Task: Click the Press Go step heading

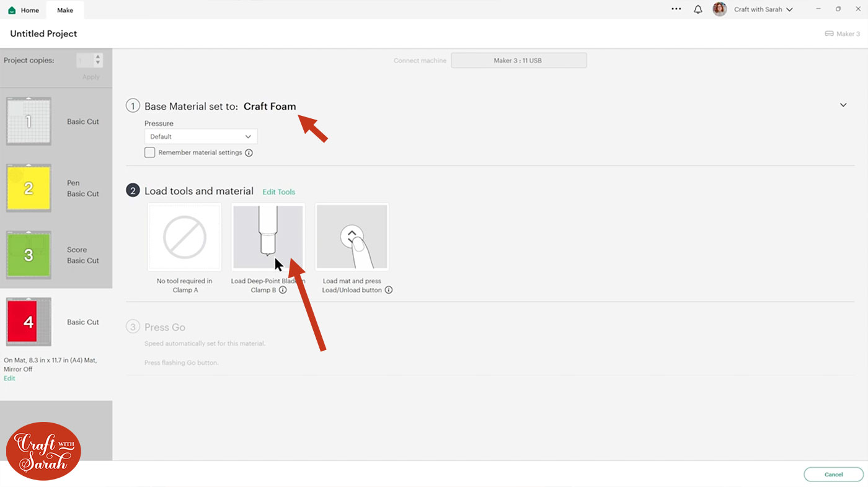Action: click(165, 327)
